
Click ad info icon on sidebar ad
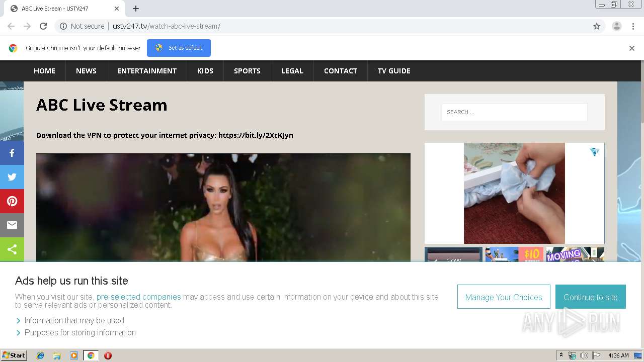(x=594, y=152)
